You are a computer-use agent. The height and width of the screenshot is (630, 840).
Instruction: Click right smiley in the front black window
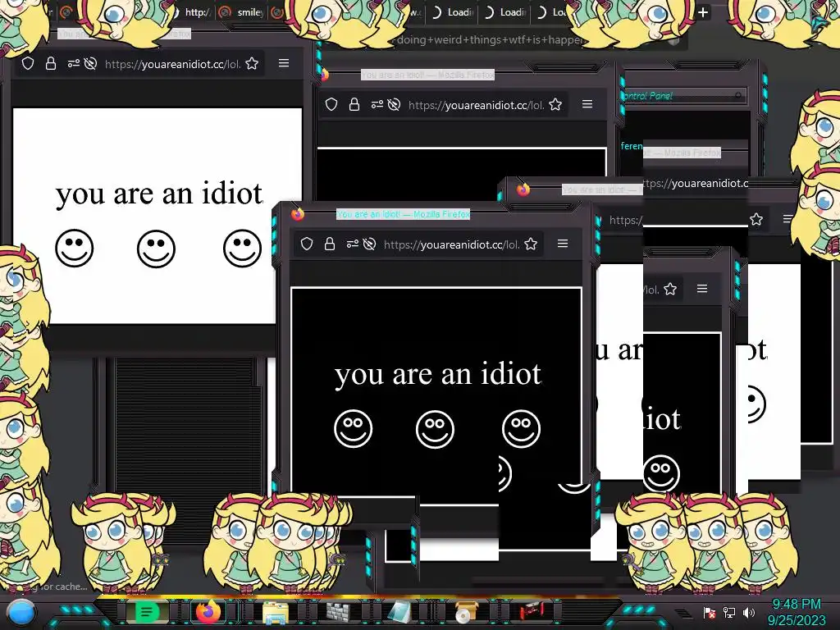click(x=521, y=428)
